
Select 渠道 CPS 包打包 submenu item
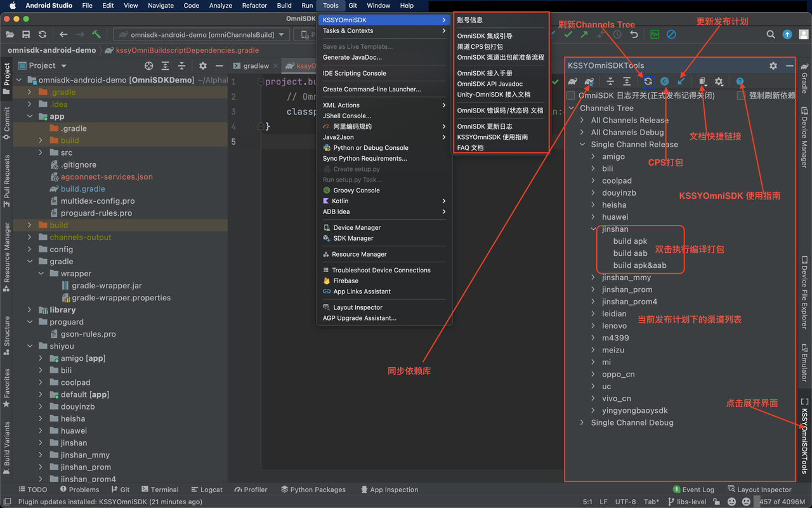(480, 46)
